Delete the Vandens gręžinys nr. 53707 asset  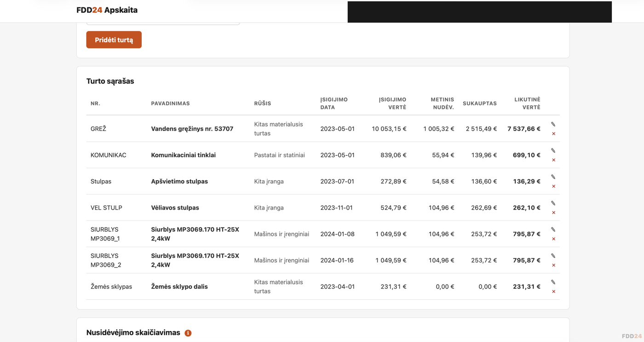[x=553, y=134]
